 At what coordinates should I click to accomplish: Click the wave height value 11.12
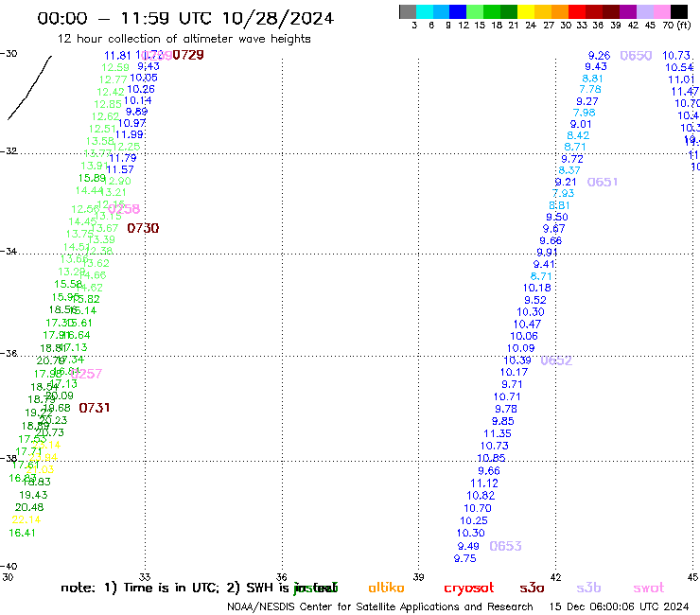[484, 483]
